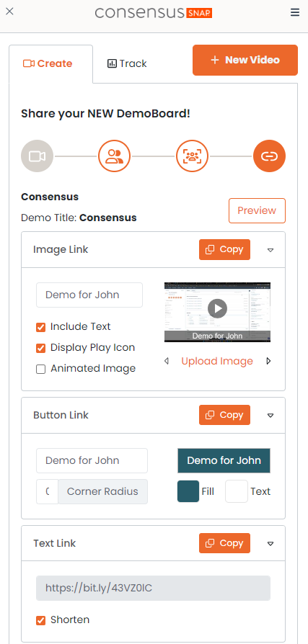Enable the Animated Image checkbox

pos(40,370)
